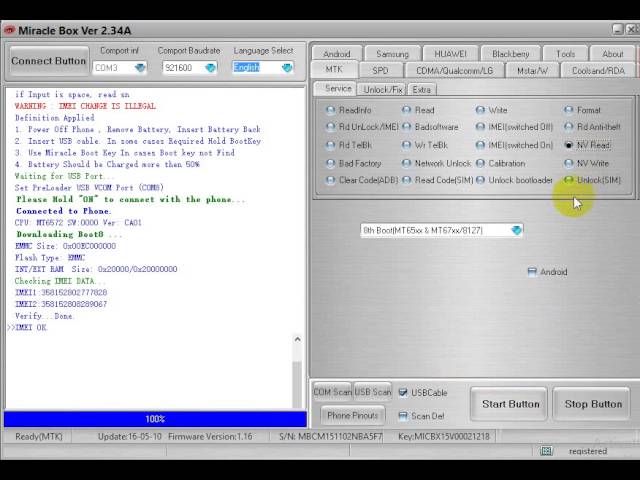640x480 pixels.
Task: Open the Comport inf COM3 dropdown arrow
Action: click(140, 68)
